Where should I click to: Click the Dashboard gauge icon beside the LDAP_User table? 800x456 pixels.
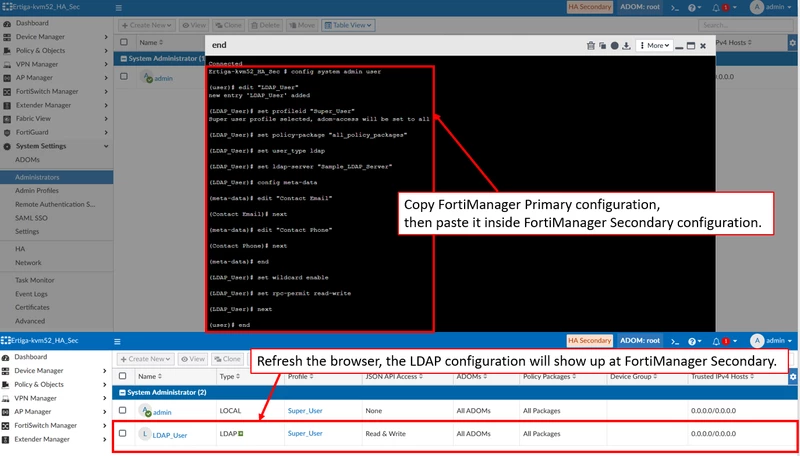tap(6, 357)
